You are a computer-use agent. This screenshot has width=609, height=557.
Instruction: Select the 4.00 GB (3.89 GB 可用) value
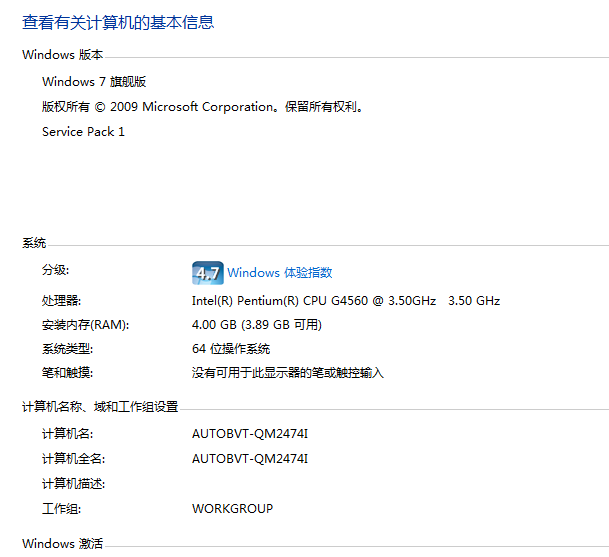pyautogui.click(x=257, y=325)
